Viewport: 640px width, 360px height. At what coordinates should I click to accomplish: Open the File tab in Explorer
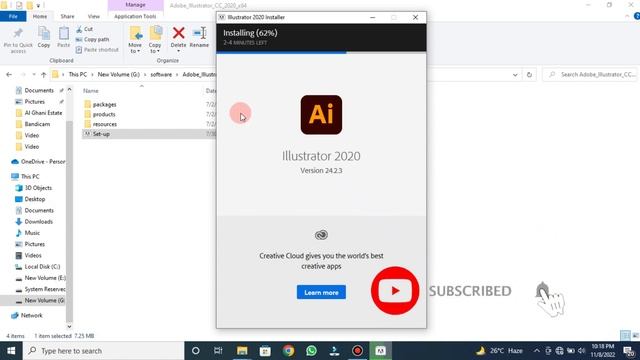[x=13, y=16]
